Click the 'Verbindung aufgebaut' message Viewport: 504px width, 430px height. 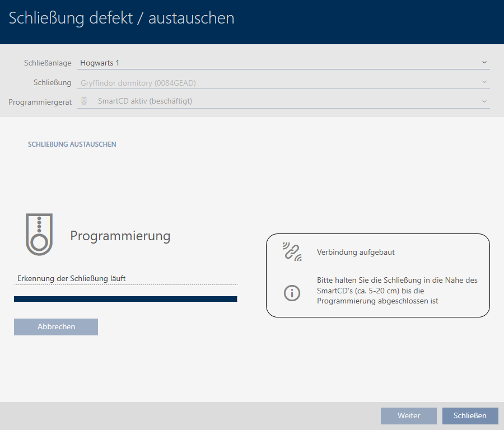[356, 253]
